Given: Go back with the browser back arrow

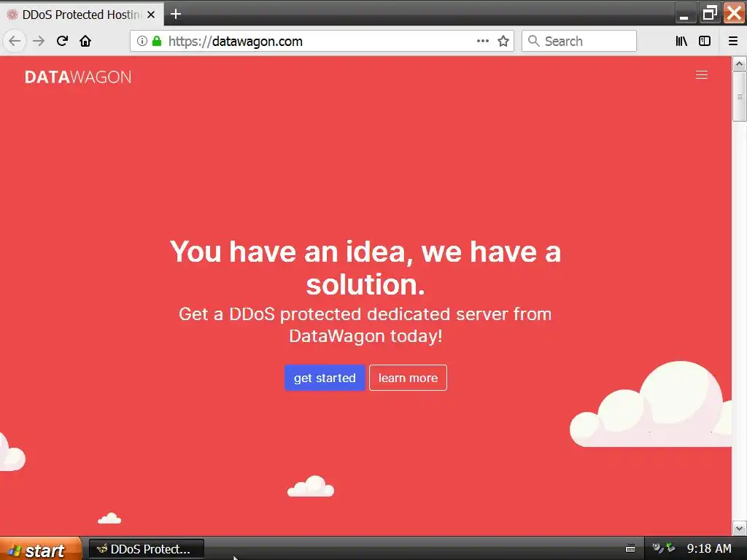Looking at the screenshot, I should click(15, 41).
